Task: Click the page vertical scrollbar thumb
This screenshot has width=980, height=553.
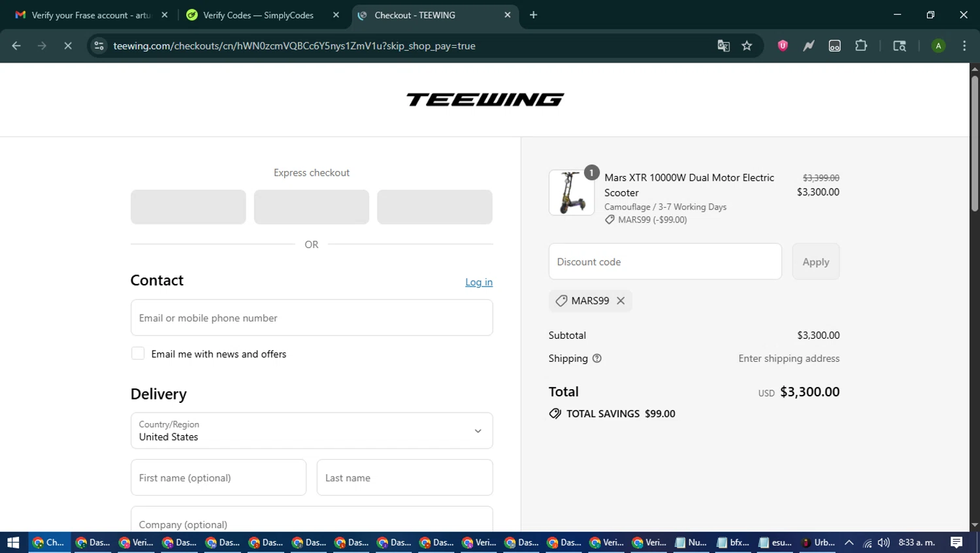Action: point(975,144)
